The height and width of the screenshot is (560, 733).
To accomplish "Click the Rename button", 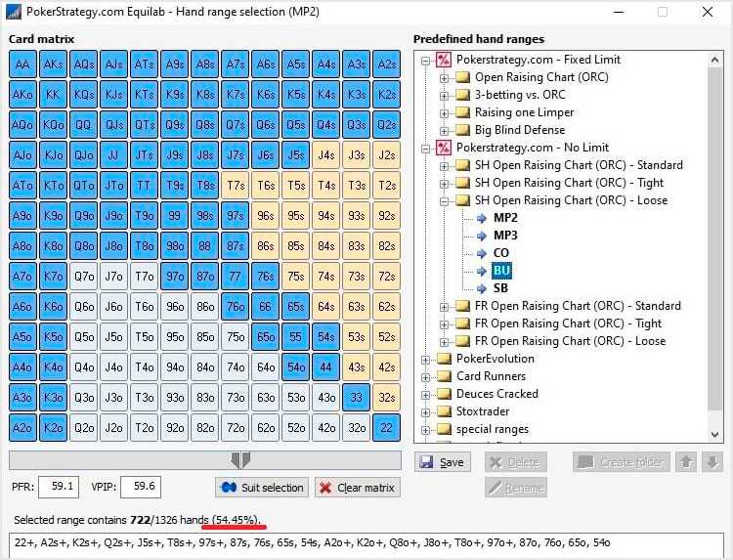I will [516, 488].
